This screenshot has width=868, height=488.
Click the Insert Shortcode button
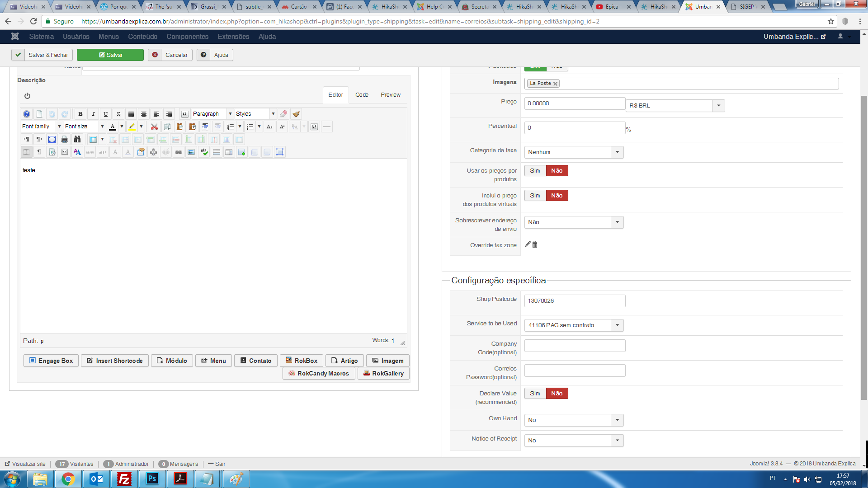coord(115,361)
